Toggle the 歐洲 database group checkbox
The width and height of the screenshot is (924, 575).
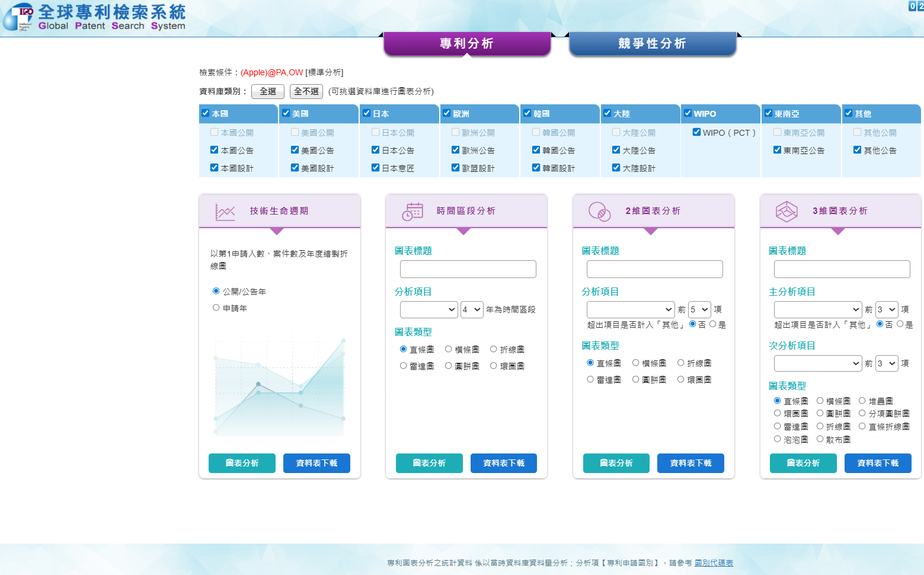tap(447, 113)
